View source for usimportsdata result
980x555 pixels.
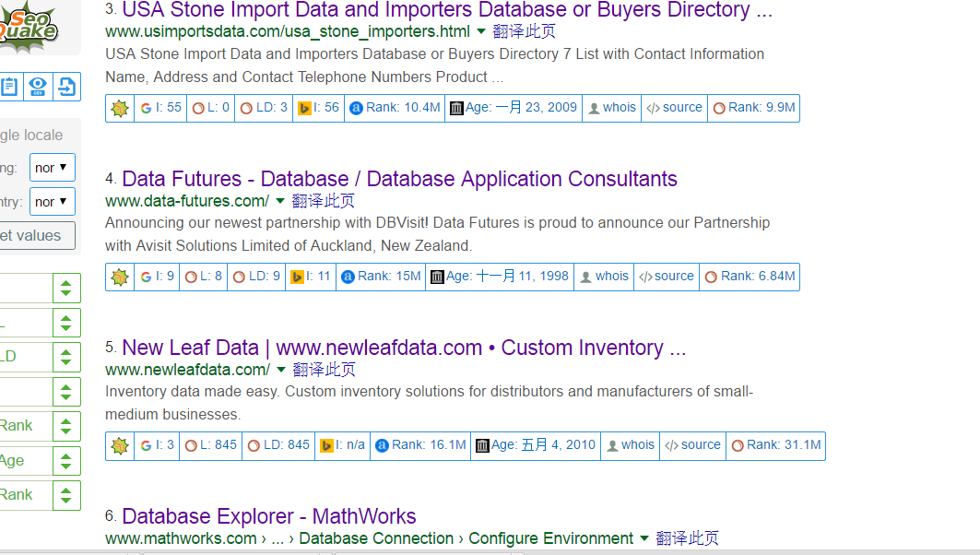click(x=674, y=108)
